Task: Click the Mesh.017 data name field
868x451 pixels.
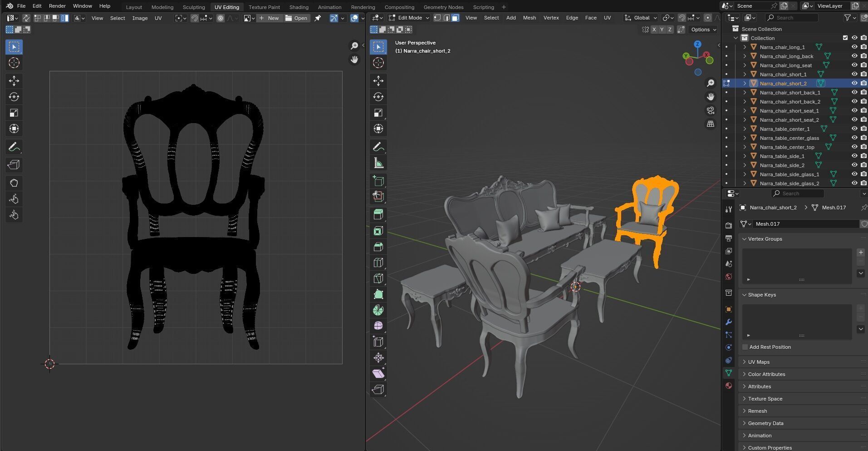Action: click(x=806, y=224)
